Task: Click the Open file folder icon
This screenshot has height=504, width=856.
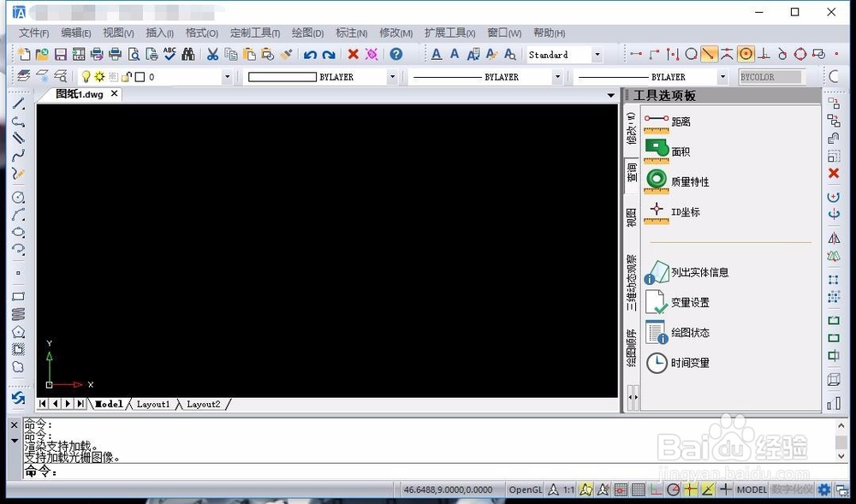Action: tap(42, 54)
